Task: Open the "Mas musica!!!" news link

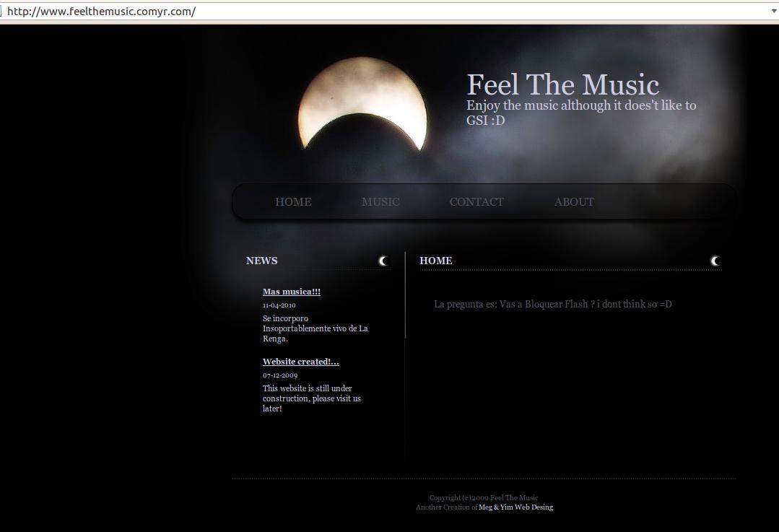Action: click(292, 292)
